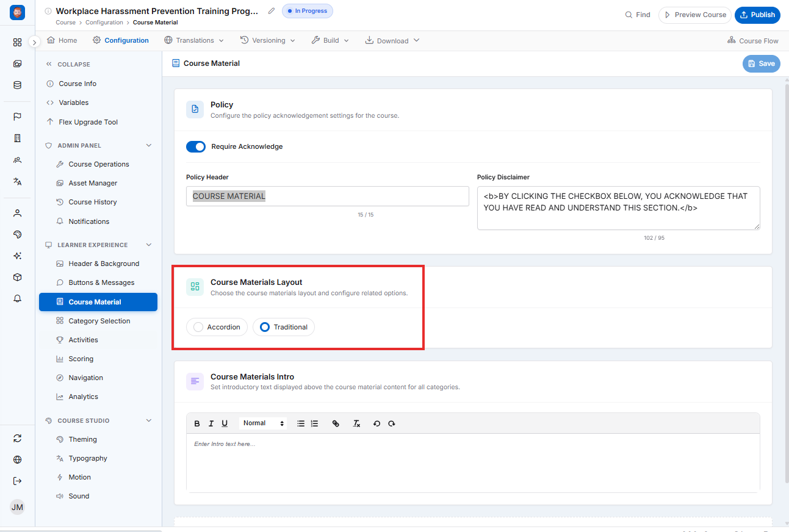Insert a link with the link icon
This screenshot has width=789, height=532.
[336, 423]
